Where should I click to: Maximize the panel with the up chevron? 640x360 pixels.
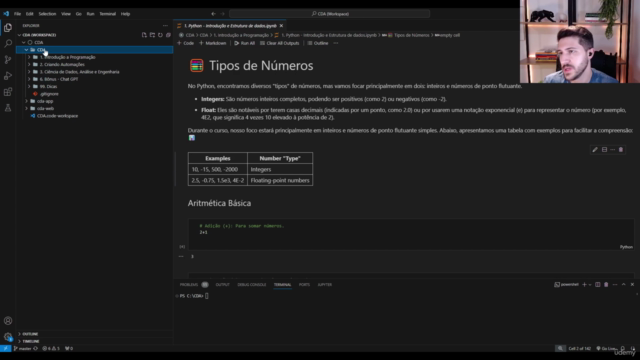coord(624,284)
